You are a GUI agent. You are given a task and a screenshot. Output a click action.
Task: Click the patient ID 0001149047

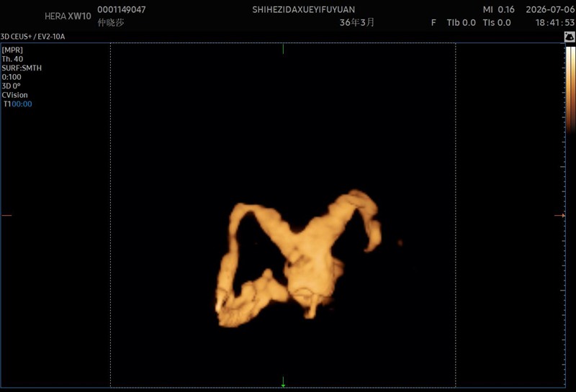click(x=122, y=9)
